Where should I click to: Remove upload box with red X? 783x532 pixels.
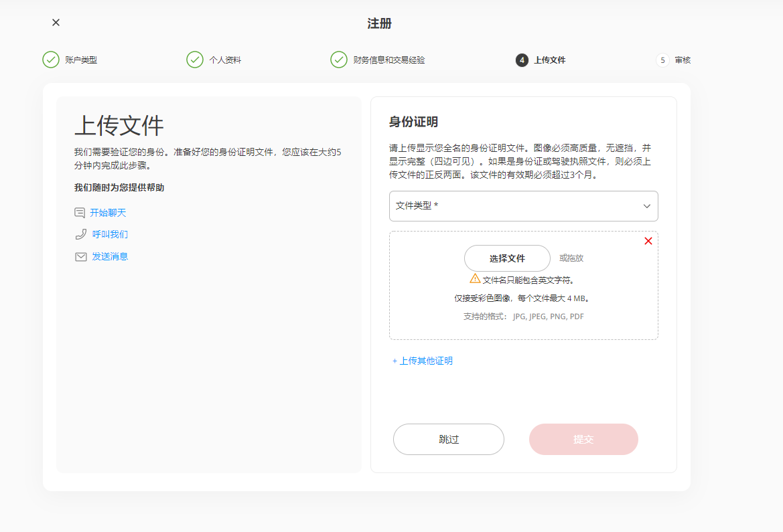tap(648, 241)
